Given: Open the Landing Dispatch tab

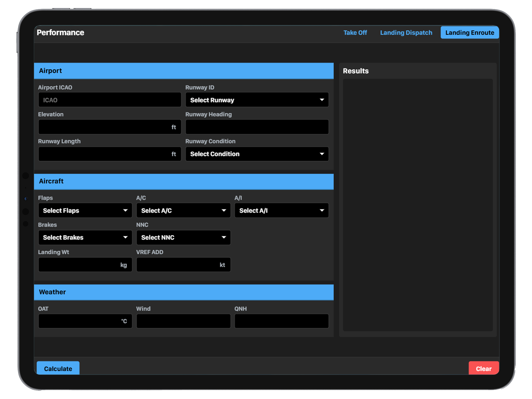Looking at the screenshot, I should (x=406, y=32).
